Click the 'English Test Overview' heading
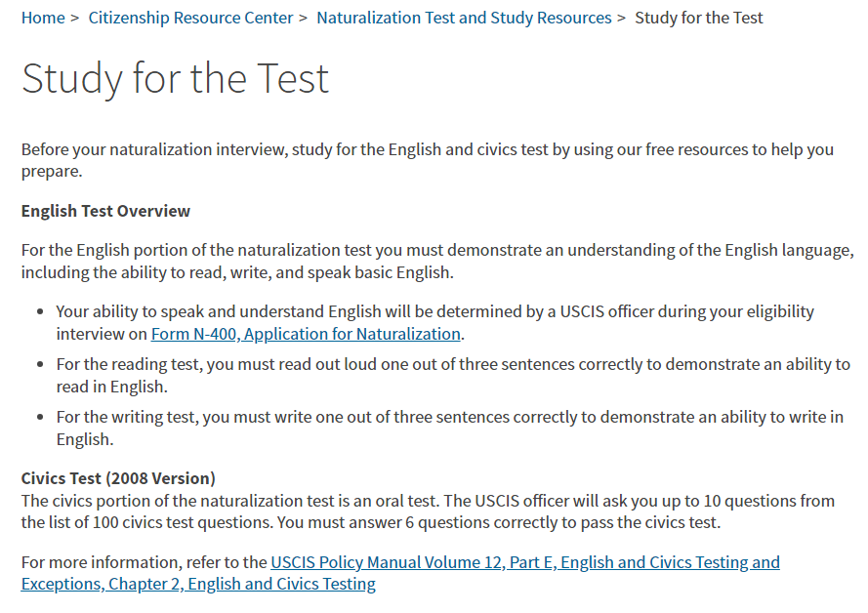The height and width of the screenshot is (613, 868). point(105,211)
